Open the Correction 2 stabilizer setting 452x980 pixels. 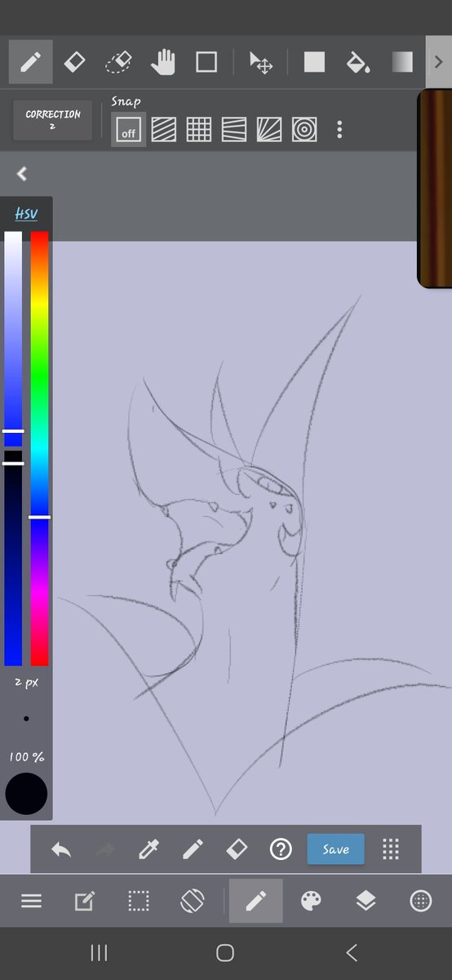coord(53,120)
